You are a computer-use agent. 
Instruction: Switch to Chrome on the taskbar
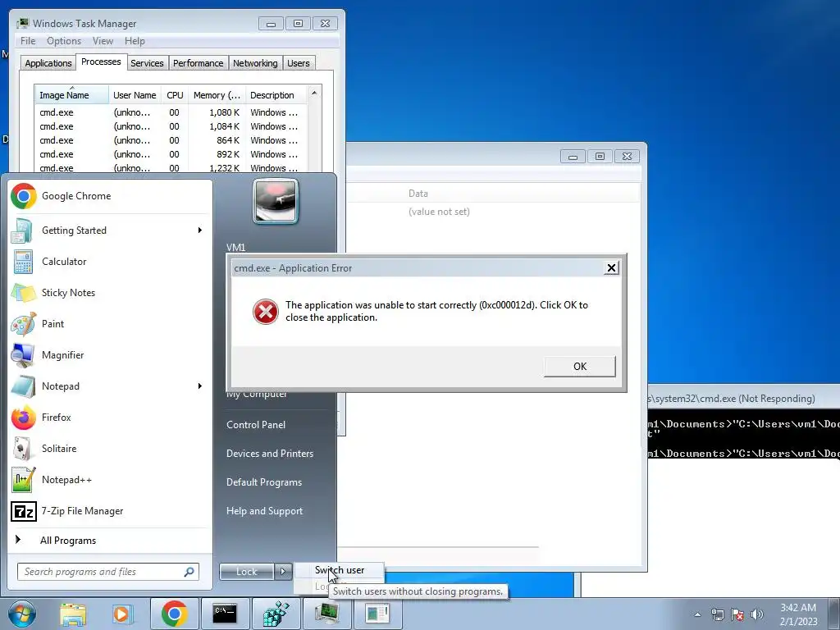coord(174,614)
